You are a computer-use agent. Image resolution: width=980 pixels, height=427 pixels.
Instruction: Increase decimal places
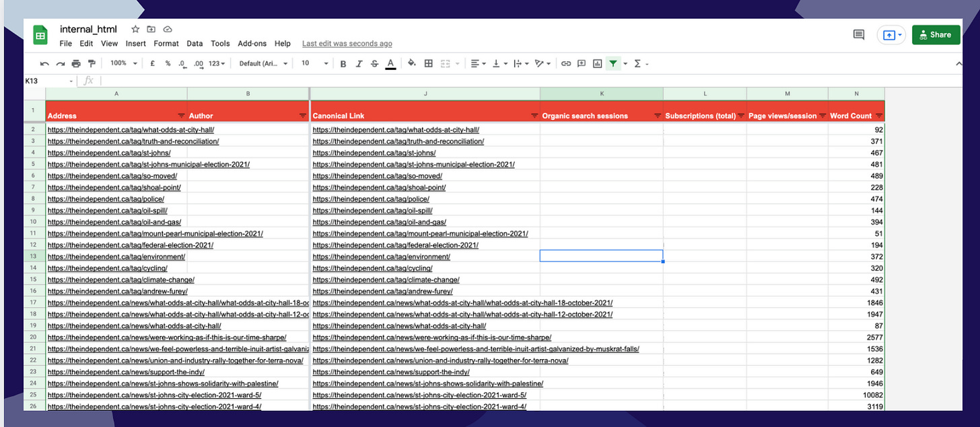[198, 63]
